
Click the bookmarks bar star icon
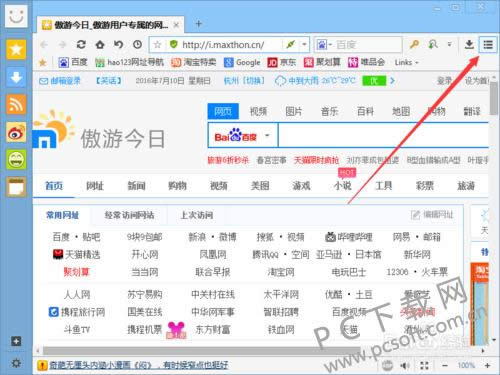43,62
